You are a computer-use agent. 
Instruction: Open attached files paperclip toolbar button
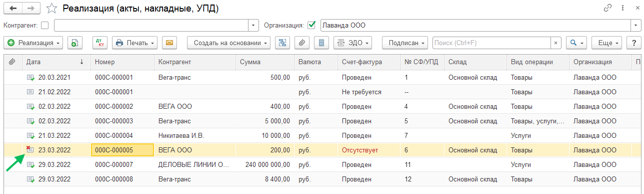click(x=301, y=43)
